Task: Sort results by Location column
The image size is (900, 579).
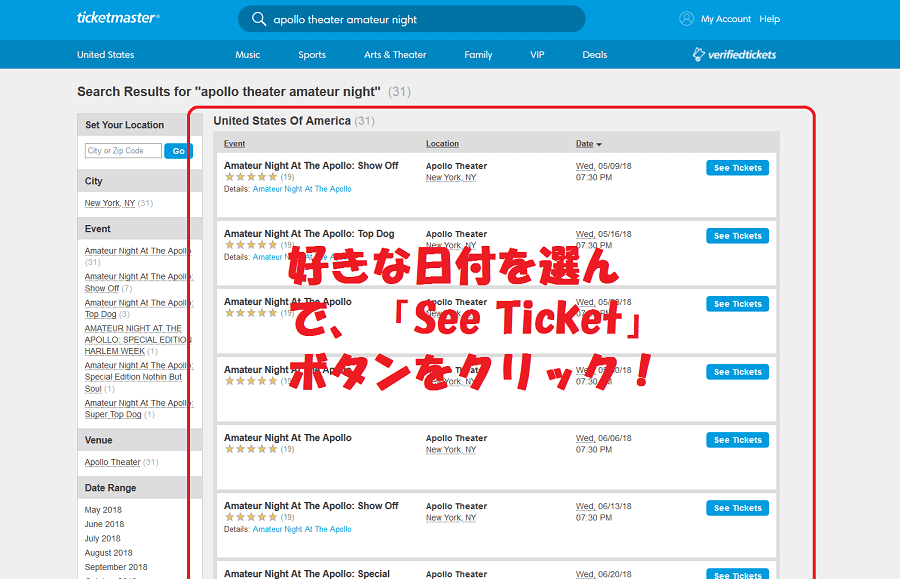Action: click(442, 143)
